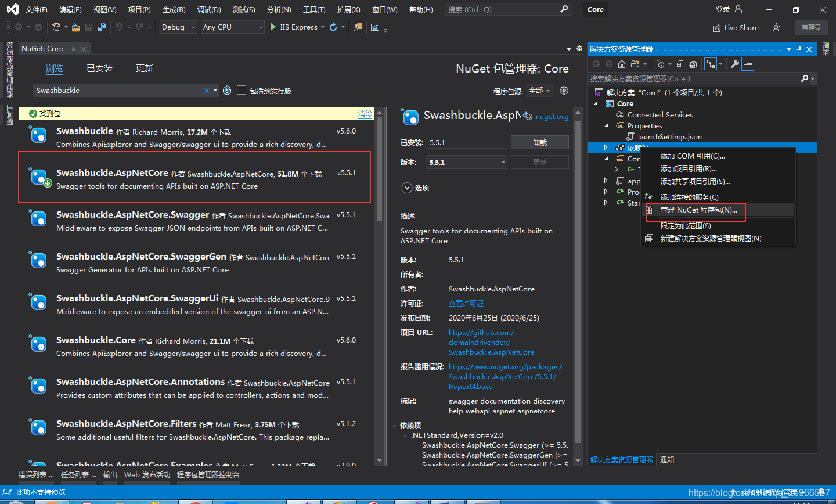836x504 pixels.
Task: Open the Error List panel tab
Action: click(x=36, y=475)
